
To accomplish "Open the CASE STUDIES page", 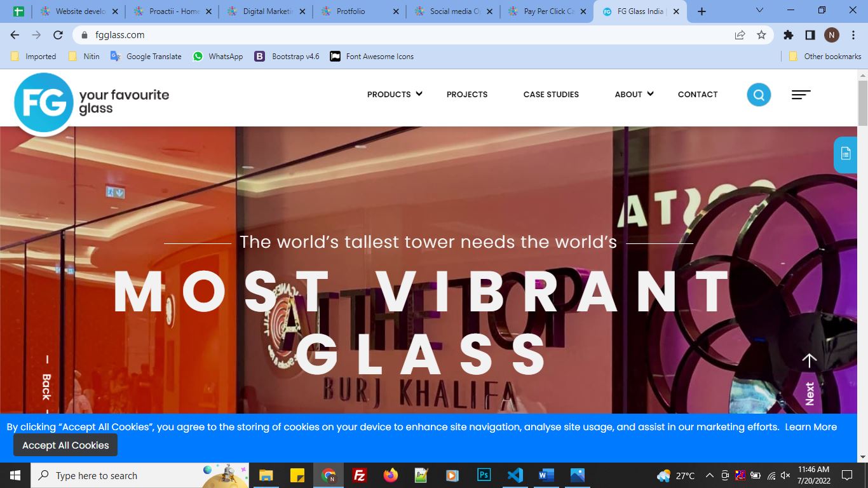I will click(x=551, y=94).
